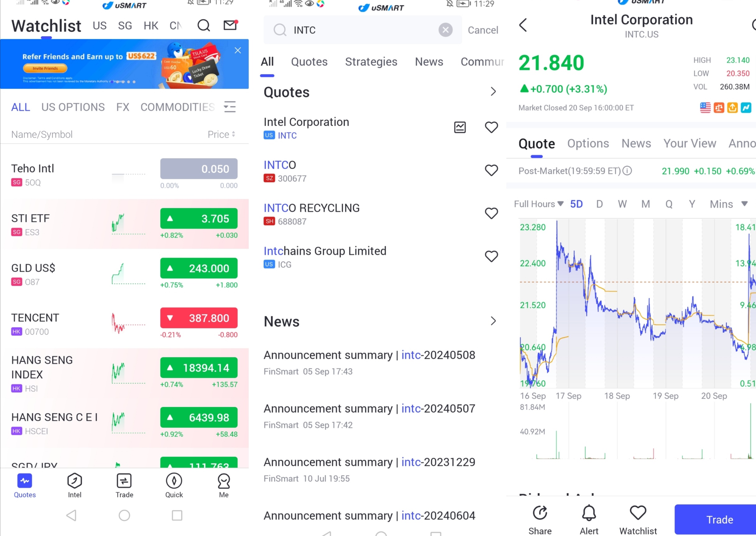The image size is (756, 536).
Task: Favorite Intel Corporation with heart icon
Action: click(x=491, y=127)
